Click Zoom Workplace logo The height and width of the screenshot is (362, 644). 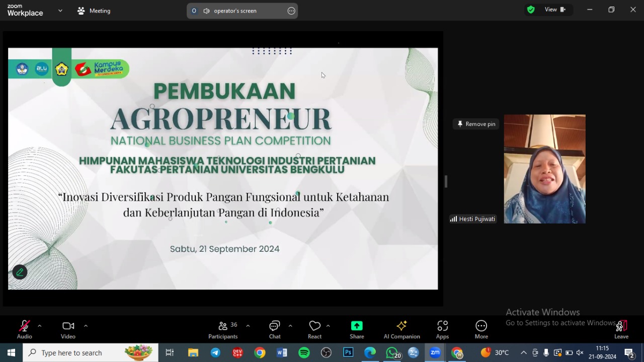pyautogui.click(x=25, y=11)
